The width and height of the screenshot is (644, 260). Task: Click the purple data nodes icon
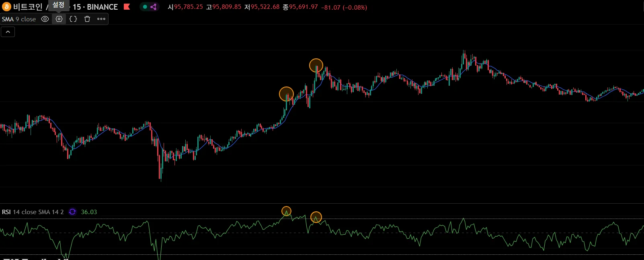tap(154, 7)
